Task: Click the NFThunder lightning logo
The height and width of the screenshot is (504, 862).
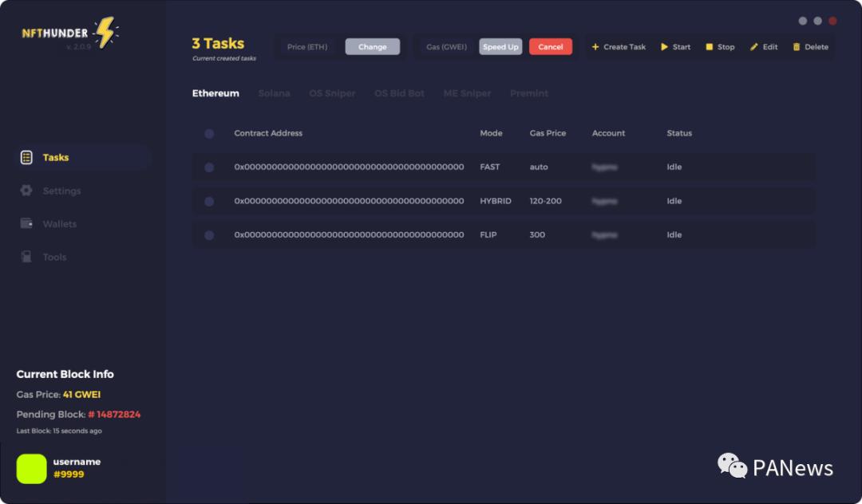Action: (105, 32)
